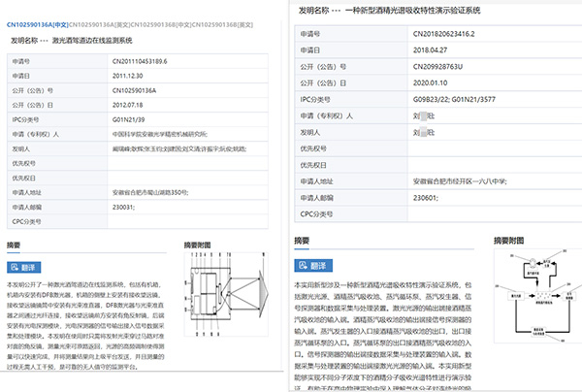
Task: Click the applicant name in the right table
Action: [x=424, y=115]
